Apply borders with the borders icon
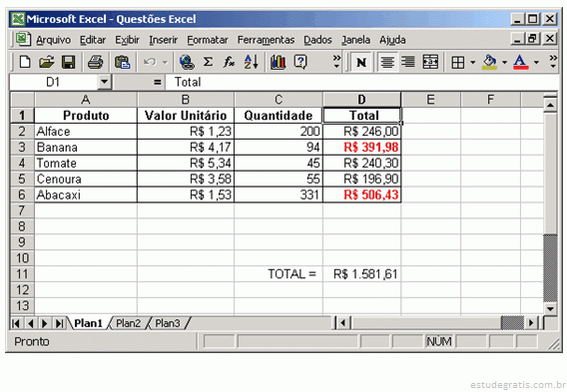Viewport: 567px width, 392px height. 458,62
